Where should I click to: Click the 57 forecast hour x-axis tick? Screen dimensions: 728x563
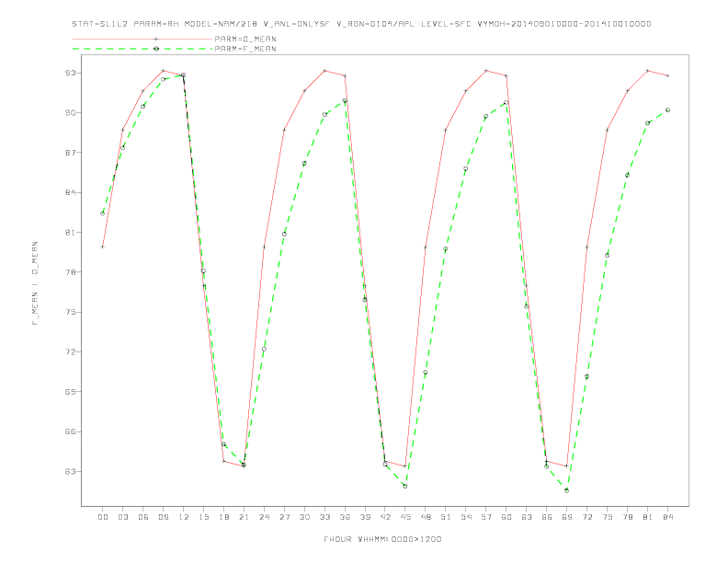tap(486, 517)
